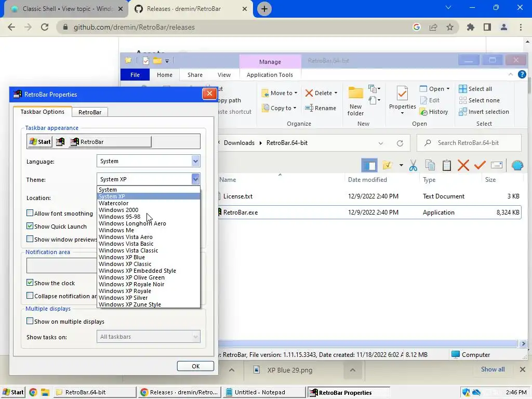This screenshot has width=532, height=399.
Task: Switch to RetroBar tab in properties
Action: coord(90,112)
